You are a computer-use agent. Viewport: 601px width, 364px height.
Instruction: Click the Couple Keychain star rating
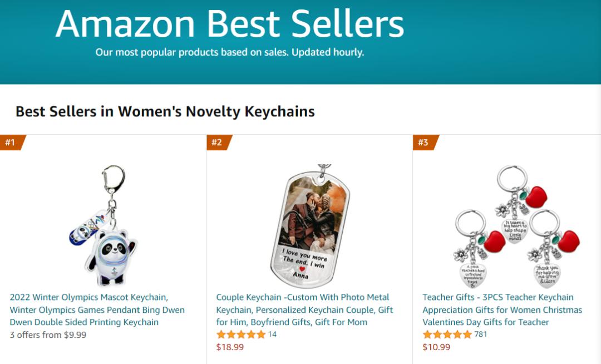tap(241, 335)
